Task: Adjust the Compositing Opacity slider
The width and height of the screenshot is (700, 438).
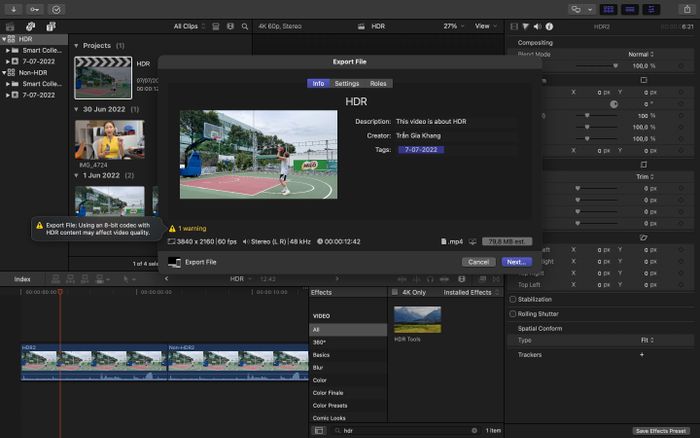Action: (x=596, y=66)
